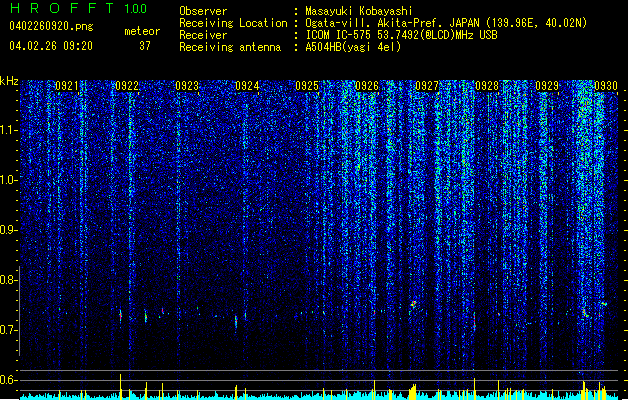Click the 1.1 kHz axis label
This screenshot has height=400, width=629.
point(9,130)
